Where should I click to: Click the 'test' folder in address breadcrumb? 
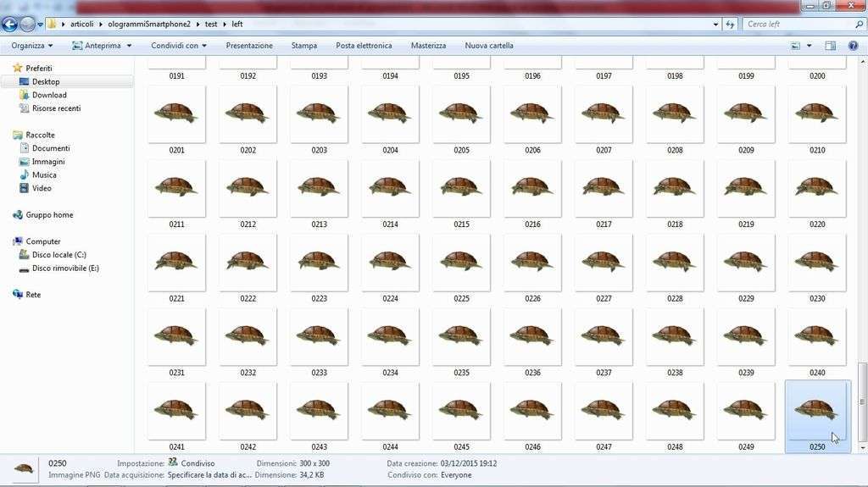(x=209, y=25)
